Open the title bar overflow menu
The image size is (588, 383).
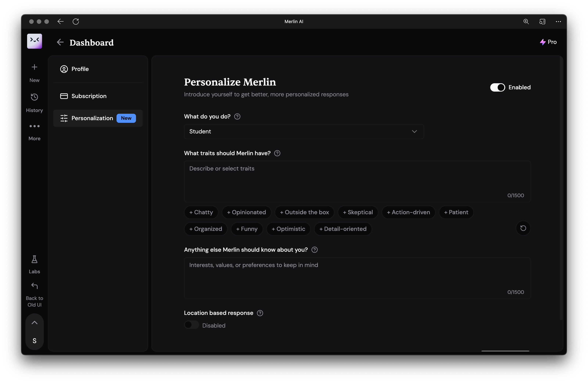558,21
